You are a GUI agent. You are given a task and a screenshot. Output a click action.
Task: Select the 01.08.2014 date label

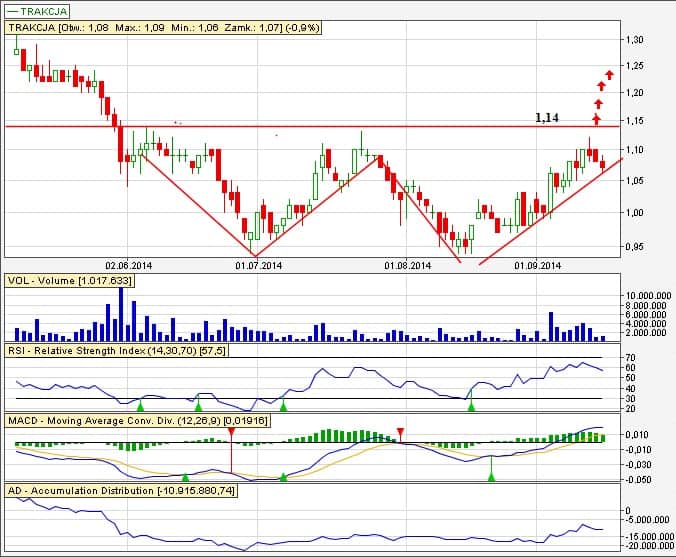408,265
